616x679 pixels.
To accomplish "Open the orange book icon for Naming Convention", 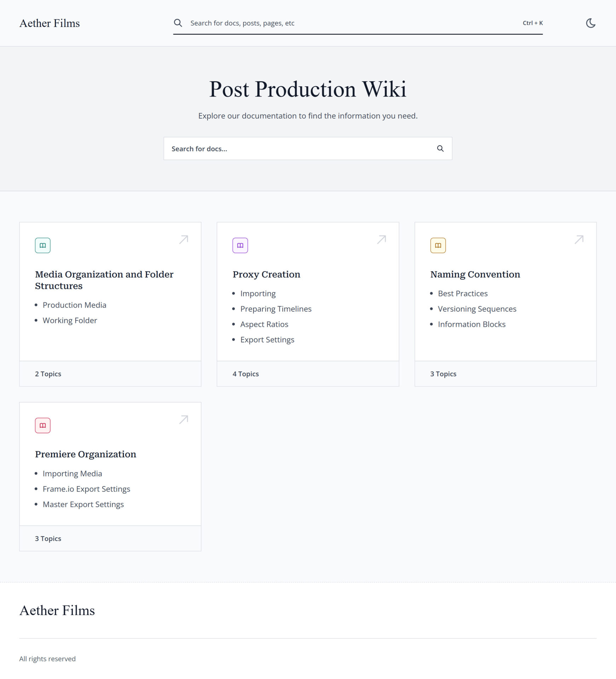I will tap(438, 245).
